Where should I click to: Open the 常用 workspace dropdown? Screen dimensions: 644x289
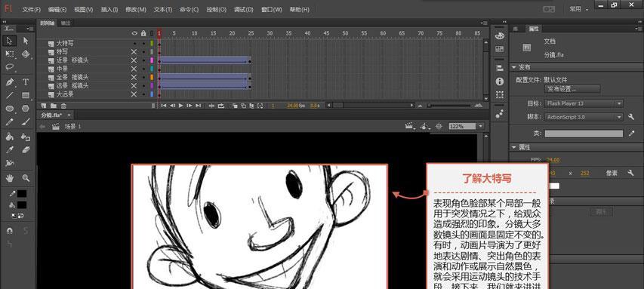(579, 8)
